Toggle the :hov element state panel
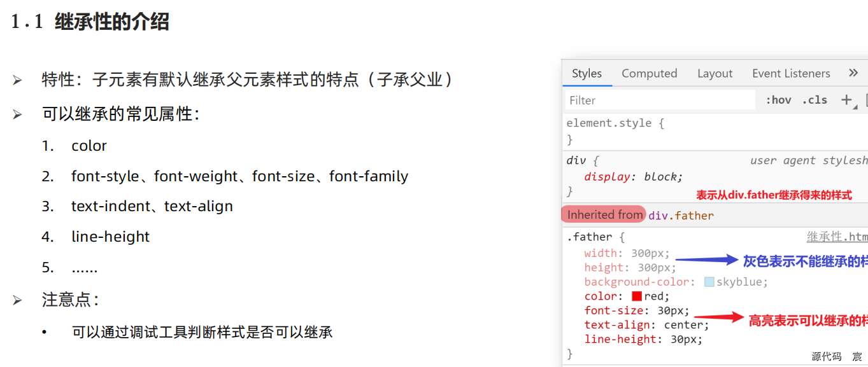Viewport: 868px width, 367px height. pos(778,100)
